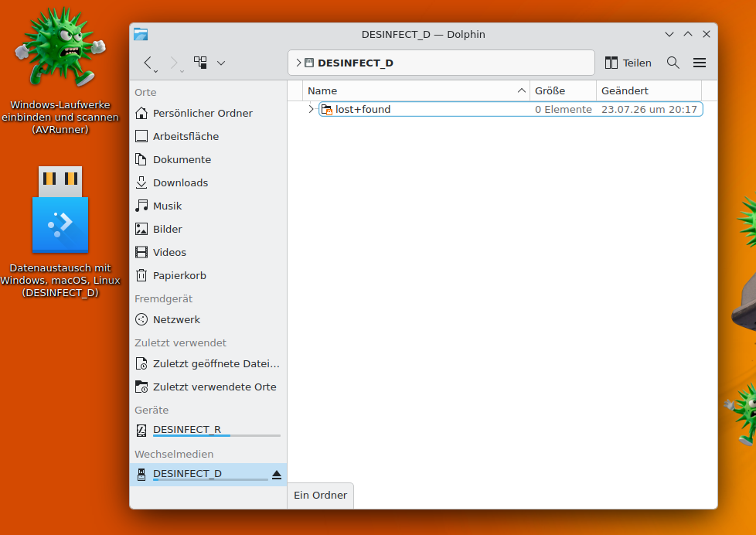Open the DESINFECT_D USB stick desktop icon
756x535 pixels.
click(x=60, y=210)
